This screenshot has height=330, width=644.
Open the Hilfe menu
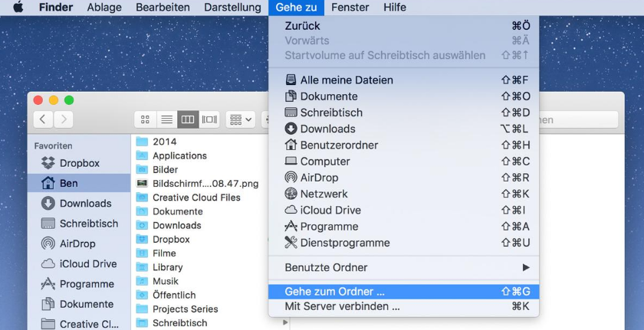tap(395, 8)
